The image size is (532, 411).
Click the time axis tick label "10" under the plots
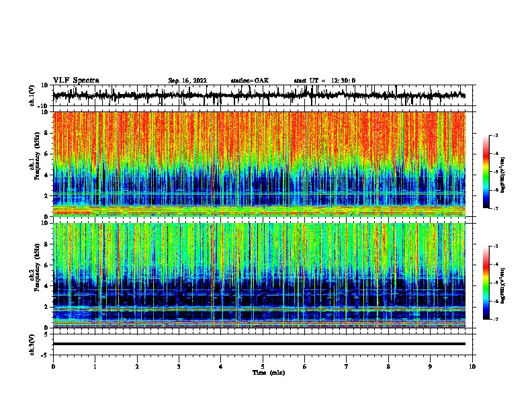(x=472, y=367)
